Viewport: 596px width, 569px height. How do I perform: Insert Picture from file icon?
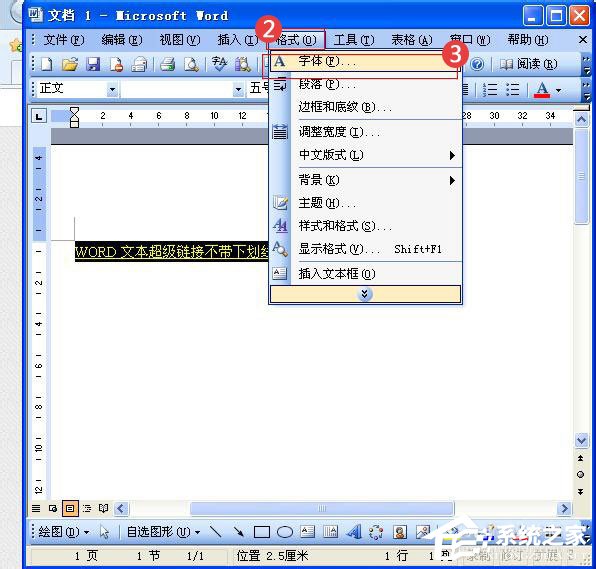(423, 531)
